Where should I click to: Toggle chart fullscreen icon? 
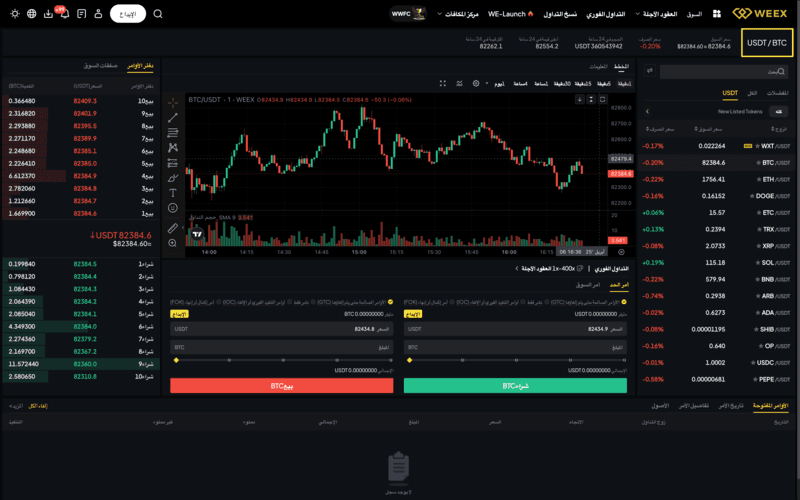443,84
